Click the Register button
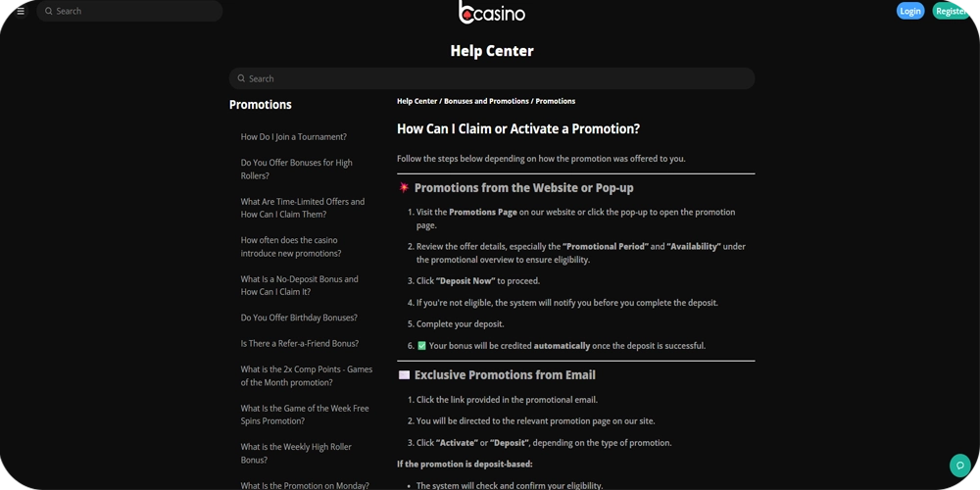The width and height of the screenshot is (980, 490). 950,11
